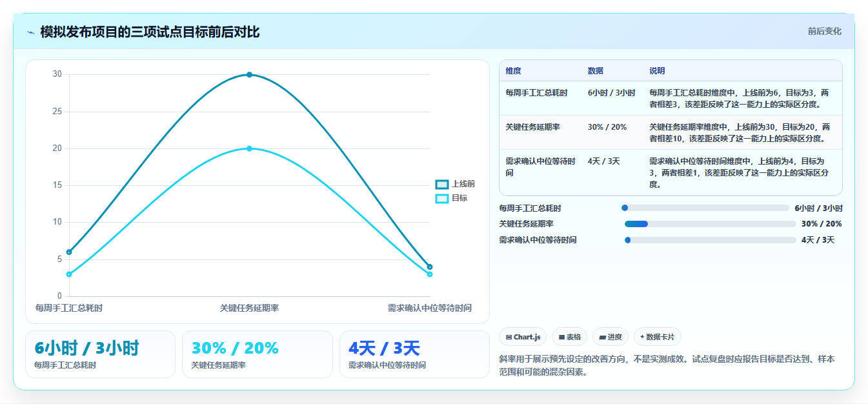Screen dimensions: 868x404
Task: Click the 需求确认中位等待时间 x-axis label on the chart
Action: click(x=430, y=308)
